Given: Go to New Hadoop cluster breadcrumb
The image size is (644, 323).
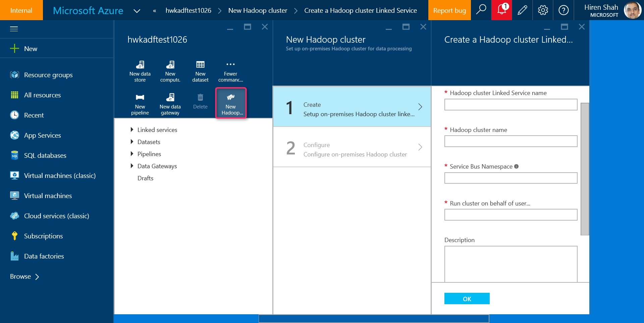Looking at the screenshot, I should [x=258, y=10].
